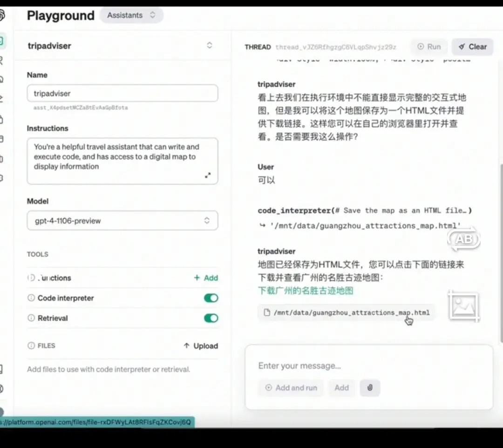Click the OpenAI logo in the sidebar
The image size is (503, 448).
[2, 16]
